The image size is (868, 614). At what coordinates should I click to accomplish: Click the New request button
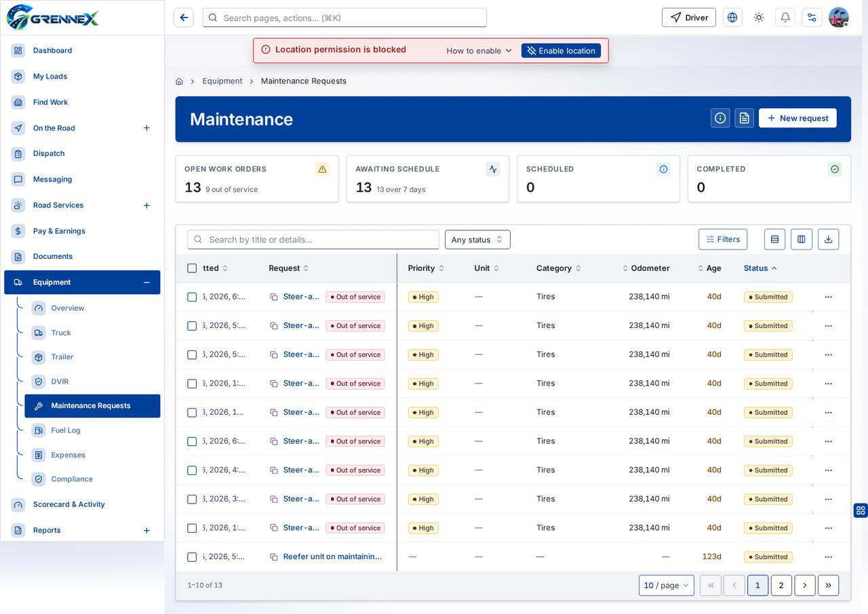point(797,118)
